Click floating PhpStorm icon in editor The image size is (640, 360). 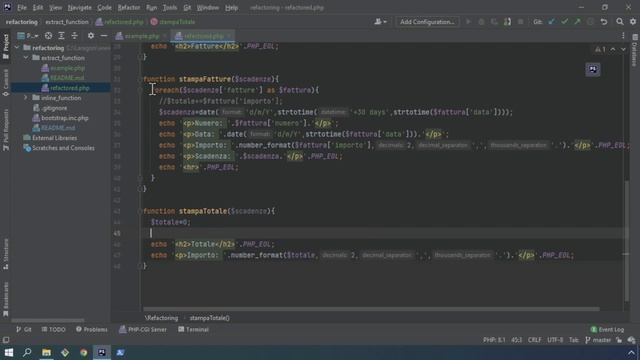593,69
